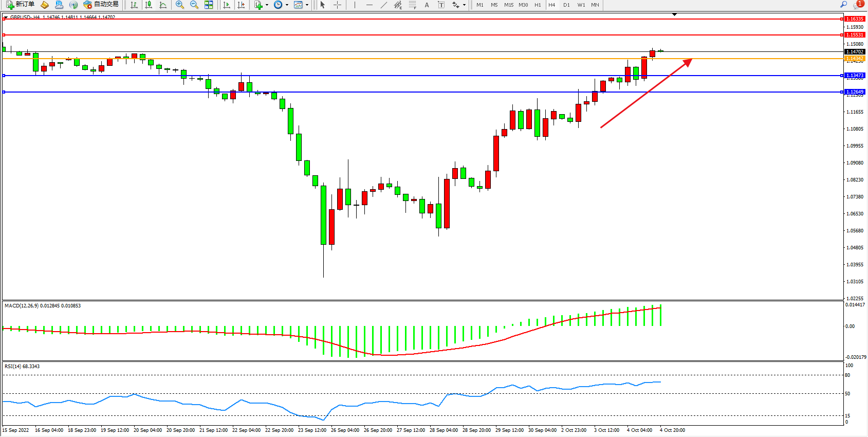
Task: Click the tile windows icon
Action: click(x=209, y=5)
